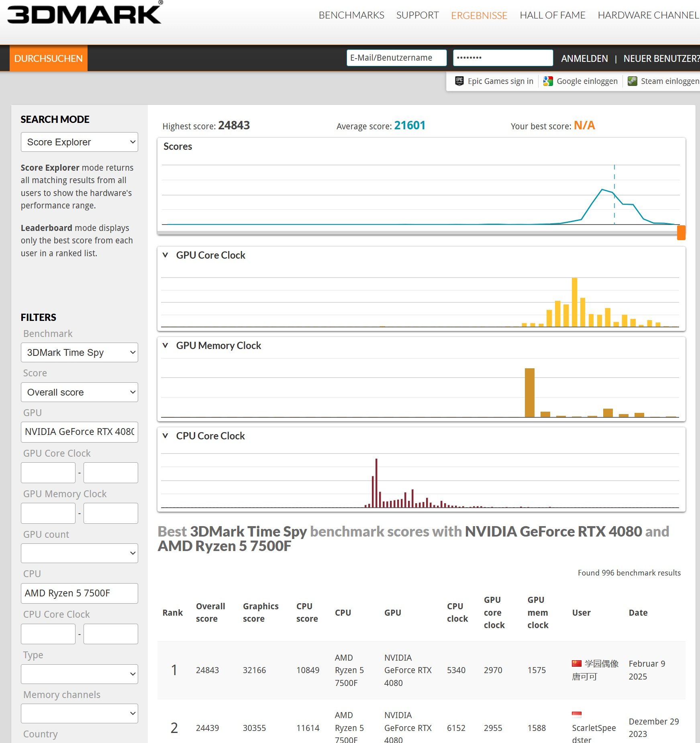Click the GPU Core Clock minimum field
The height and width of the screenshot is (743, 700).
click(48, 473)
